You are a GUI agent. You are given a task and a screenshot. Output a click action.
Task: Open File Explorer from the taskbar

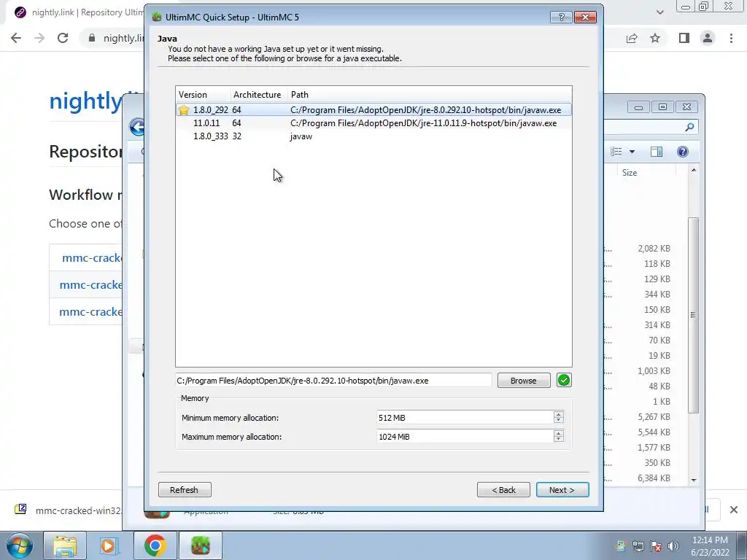coord(65,545)
